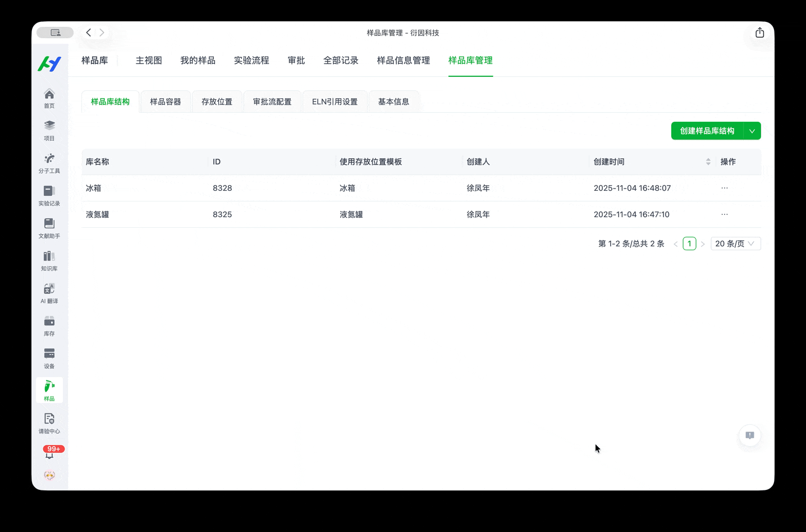This screenshot has height=532, width=806.
Task: Sort table by 创建时间 column
Action: [x=708, y=162]
